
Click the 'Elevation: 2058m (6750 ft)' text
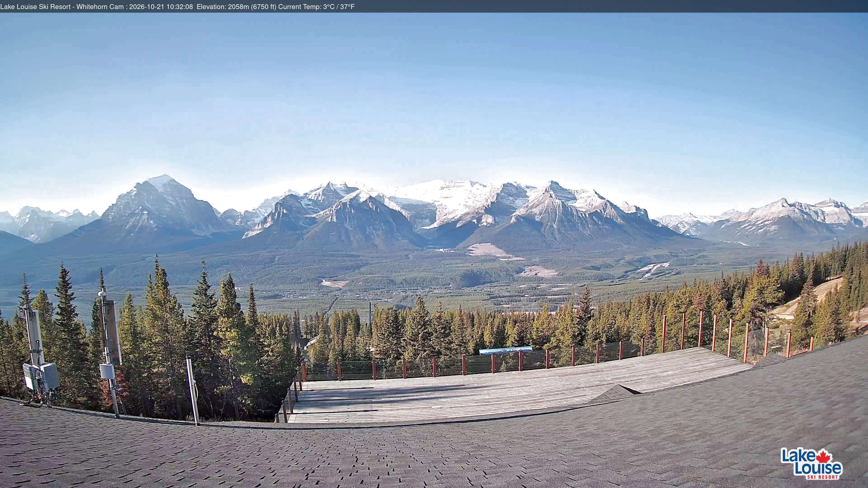coord(236,7)
